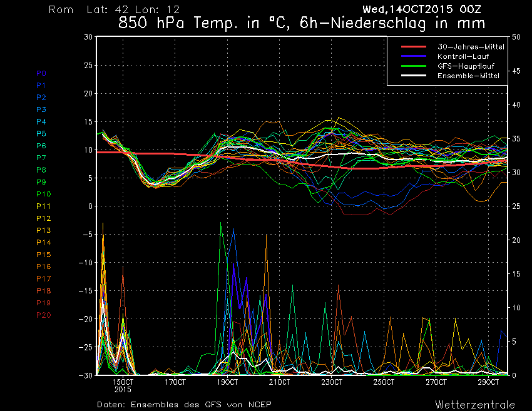532x411 pixels.
Task: Click the 15OCT 2015 x-axis label
Action: 123,385
